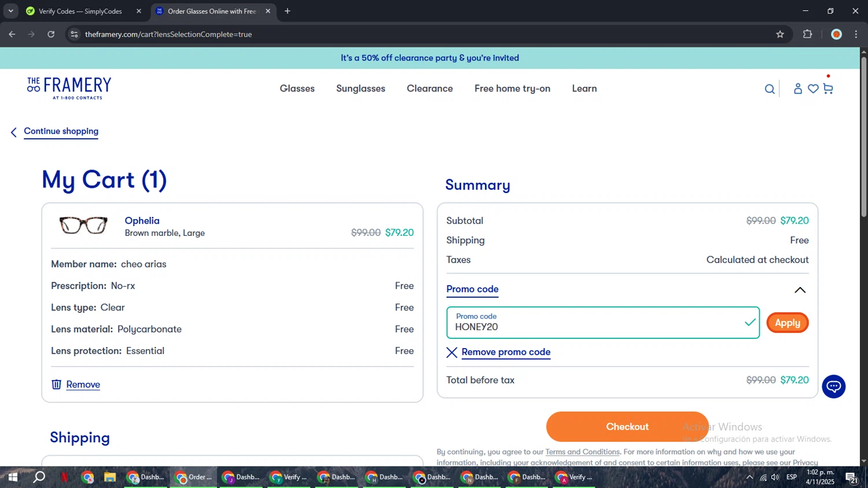Switch to the Verify Codes — SimplyCodes tab

coord(80,11)
